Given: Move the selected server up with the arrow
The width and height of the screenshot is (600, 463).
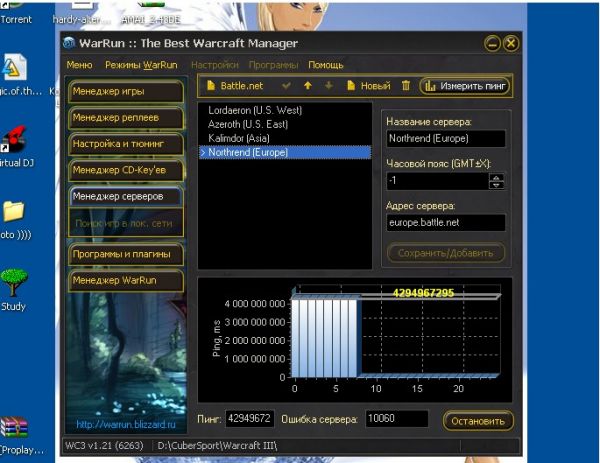Looking at the screenshot, I should [308, 86].
